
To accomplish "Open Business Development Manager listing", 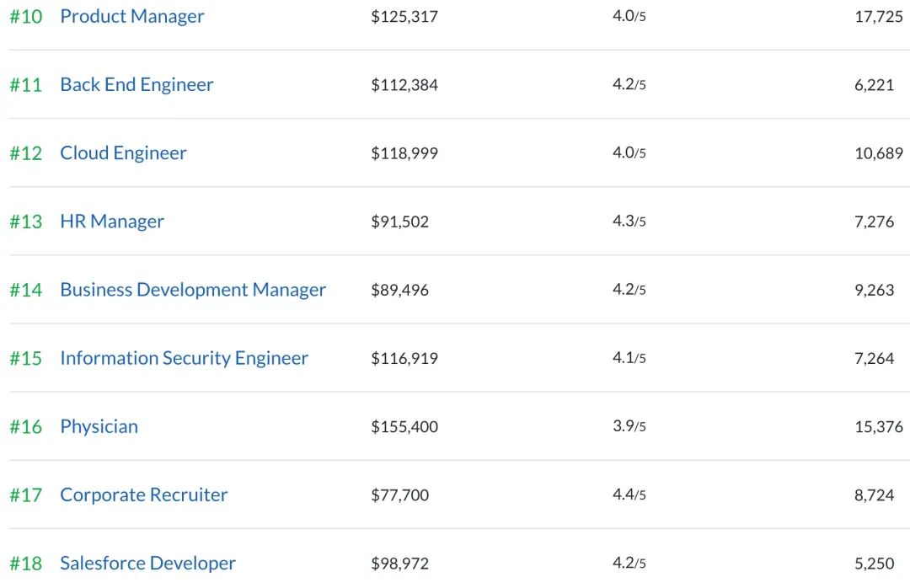I will [193, 290].
